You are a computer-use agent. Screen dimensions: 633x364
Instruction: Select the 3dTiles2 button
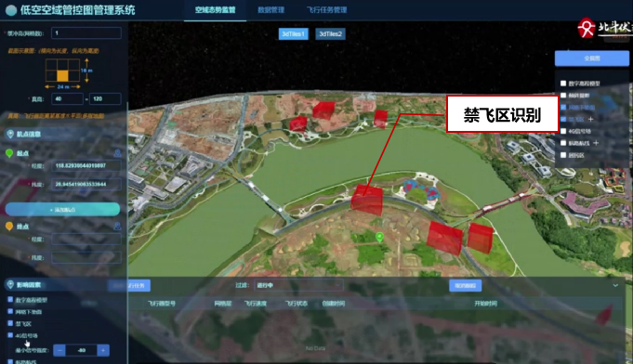coord(330,33)
